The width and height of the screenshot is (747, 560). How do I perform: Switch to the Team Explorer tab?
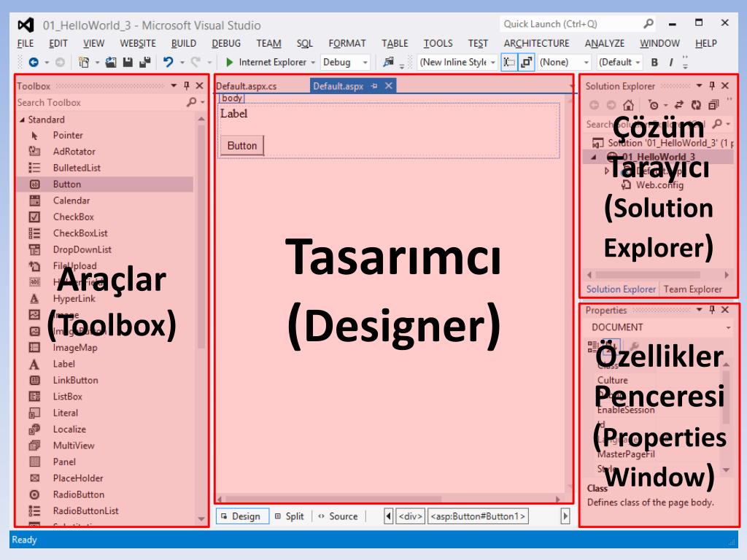(693, 289)
